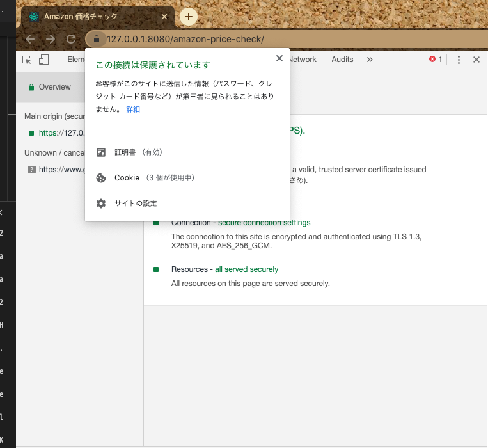
Task: Switch to the Audits DevTools tab
Action: [342, 60]
